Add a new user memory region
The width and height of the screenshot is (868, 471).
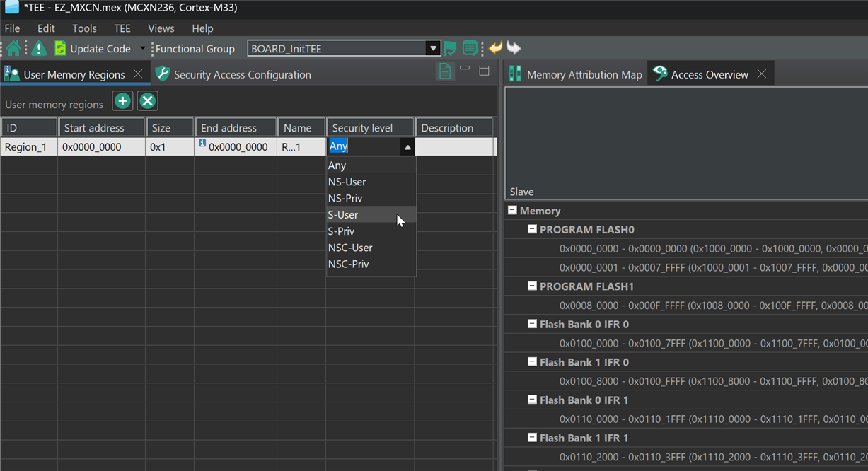tap(122, 101)
